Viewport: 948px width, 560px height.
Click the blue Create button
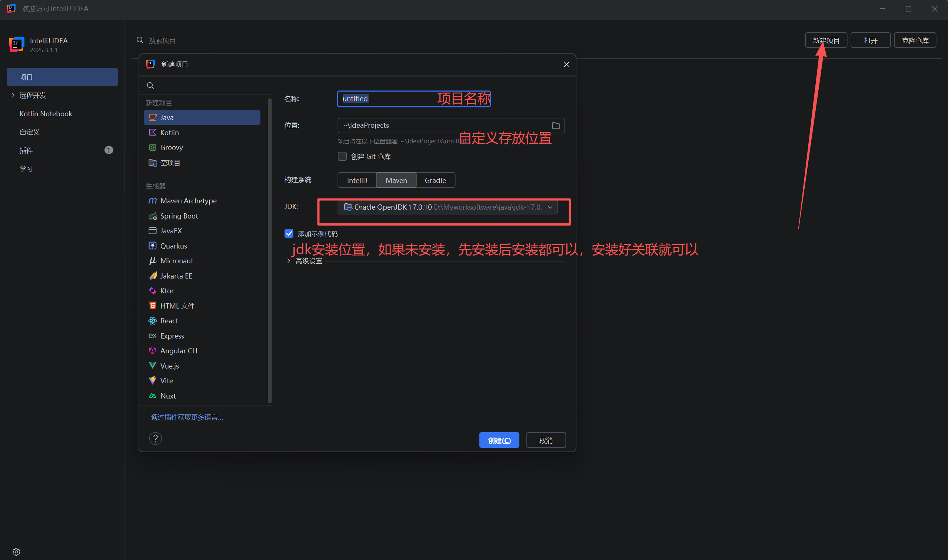tap(499, 440)
